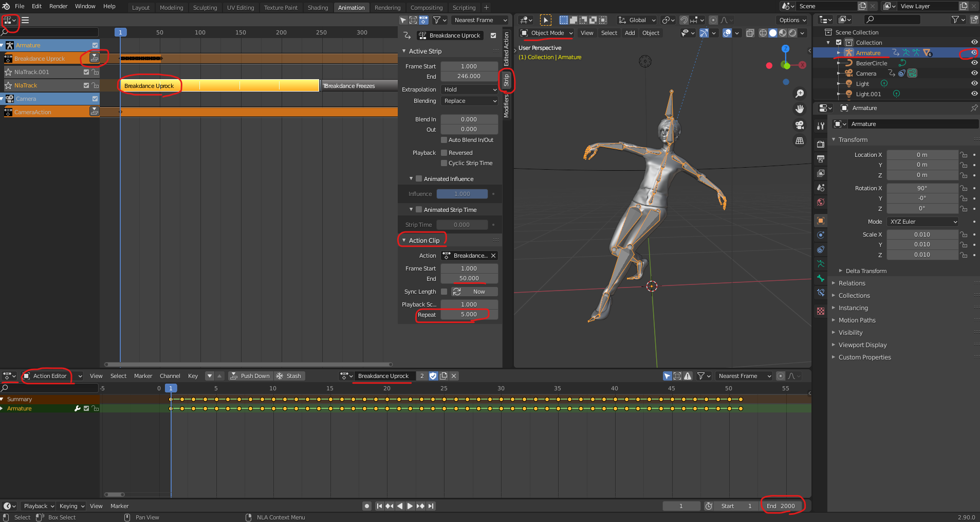This screenshot has height=522, width=980.
Task: Click the Influence slider field
Action: click(461, 194)
